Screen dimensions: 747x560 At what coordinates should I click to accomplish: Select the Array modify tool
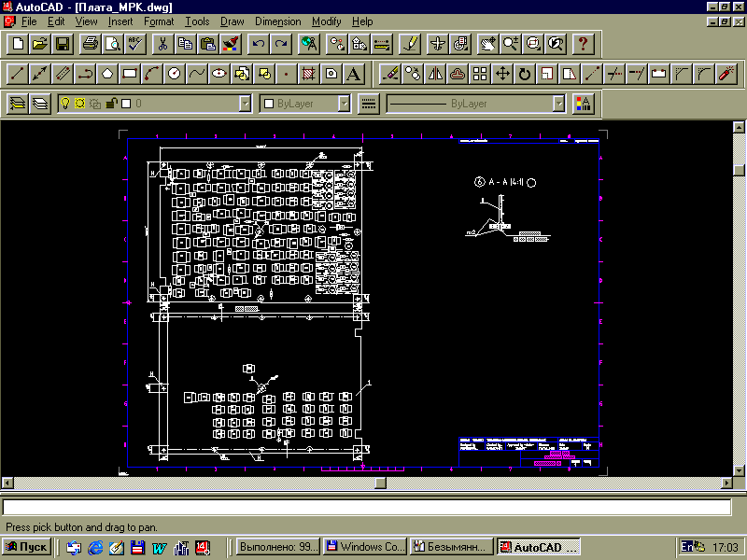click(x=480, y=74)
